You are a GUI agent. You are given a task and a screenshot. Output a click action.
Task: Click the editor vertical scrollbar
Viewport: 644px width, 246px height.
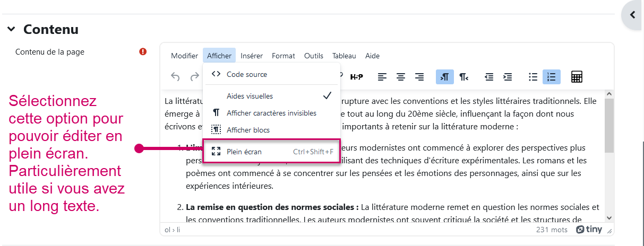pos(609,127)
